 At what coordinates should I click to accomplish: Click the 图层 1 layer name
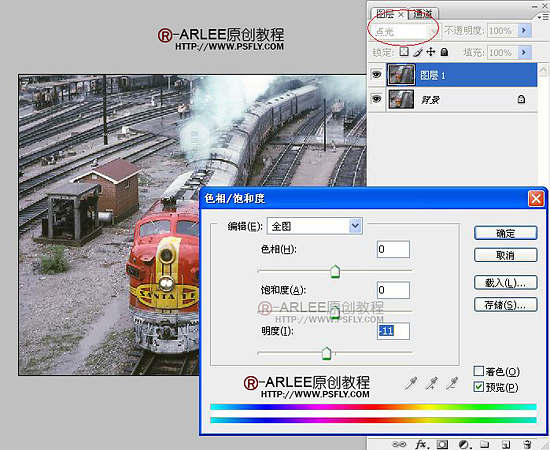point(432,75)
